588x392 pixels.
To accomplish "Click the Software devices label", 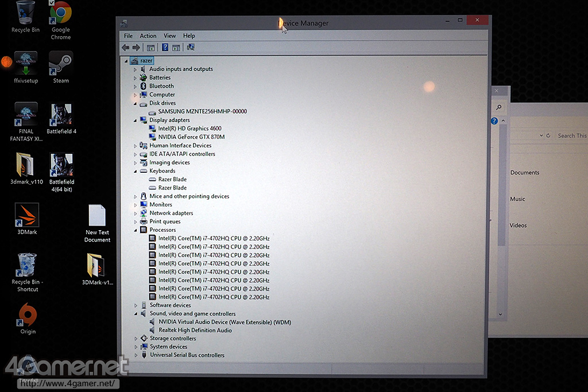I will (x=170, y=305).
